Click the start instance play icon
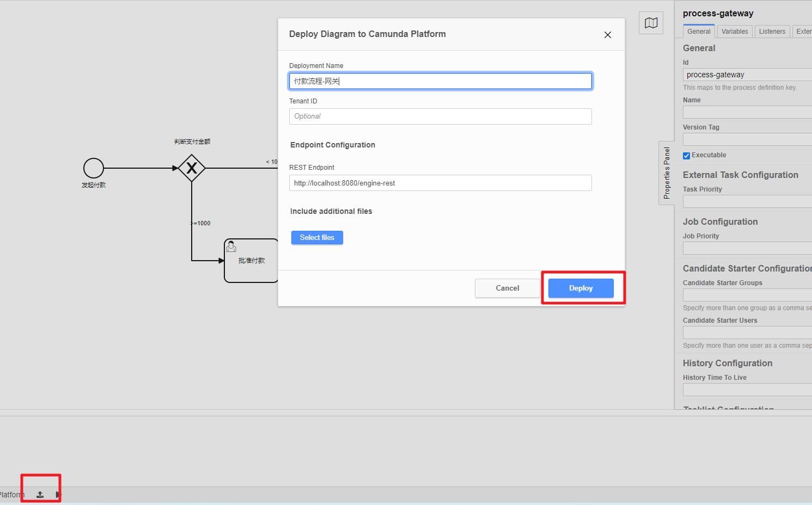The image size is (812, 505). point(58,495)
